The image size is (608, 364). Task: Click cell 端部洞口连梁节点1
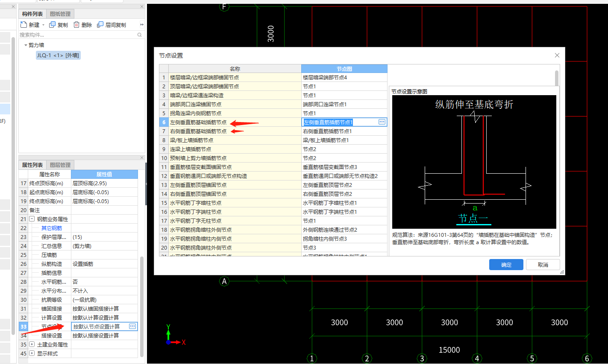pos(344,105)
